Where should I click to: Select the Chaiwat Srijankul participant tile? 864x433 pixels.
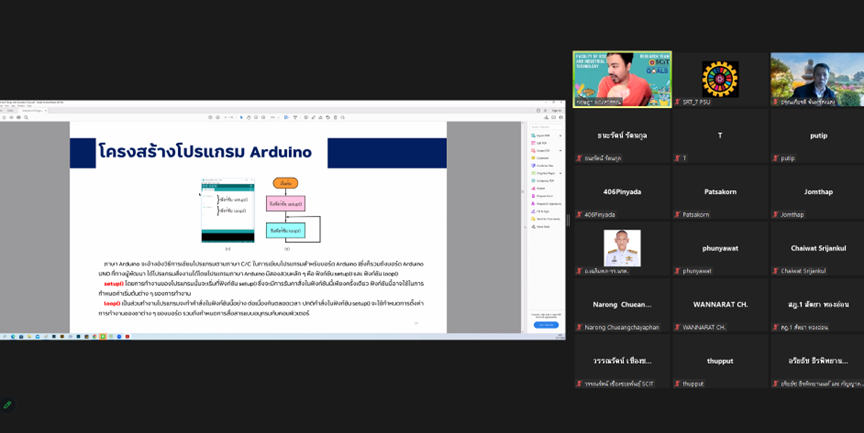pos(818,248)
